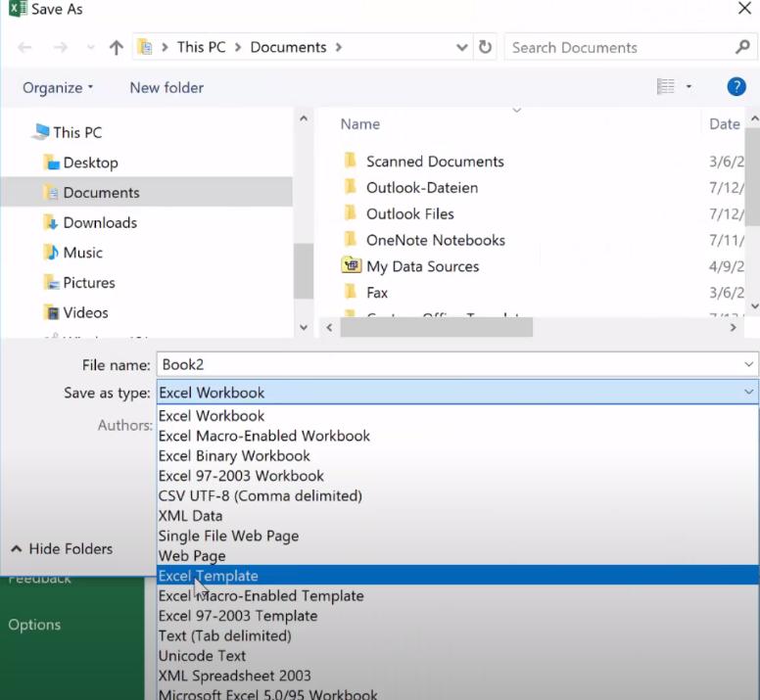This screenshot has height=700, width=760.
Task: Click the Fax folder icon
Action: (x=350, y=292)
